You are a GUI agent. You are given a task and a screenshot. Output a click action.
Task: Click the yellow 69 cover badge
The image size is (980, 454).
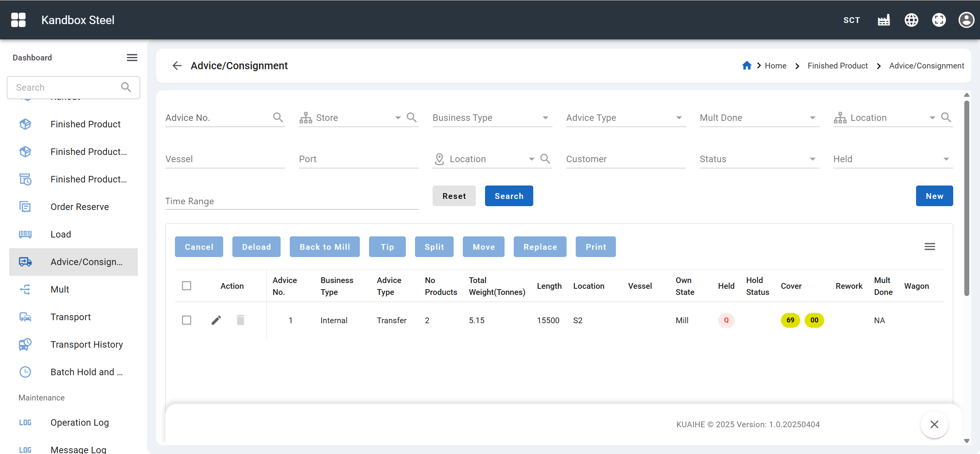point(790,320)
